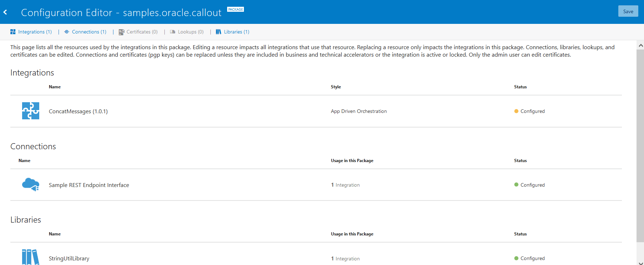The height and width of the screenshot is (265, 644).
Task: Click Usage in this Package header under Libraries
Action: [352, 234]
